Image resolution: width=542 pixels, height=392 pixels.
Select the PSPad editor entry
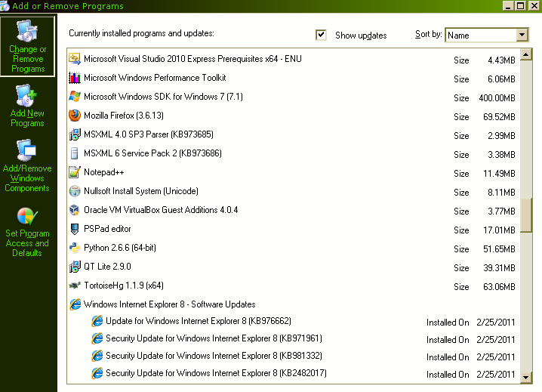coord(293,229)
